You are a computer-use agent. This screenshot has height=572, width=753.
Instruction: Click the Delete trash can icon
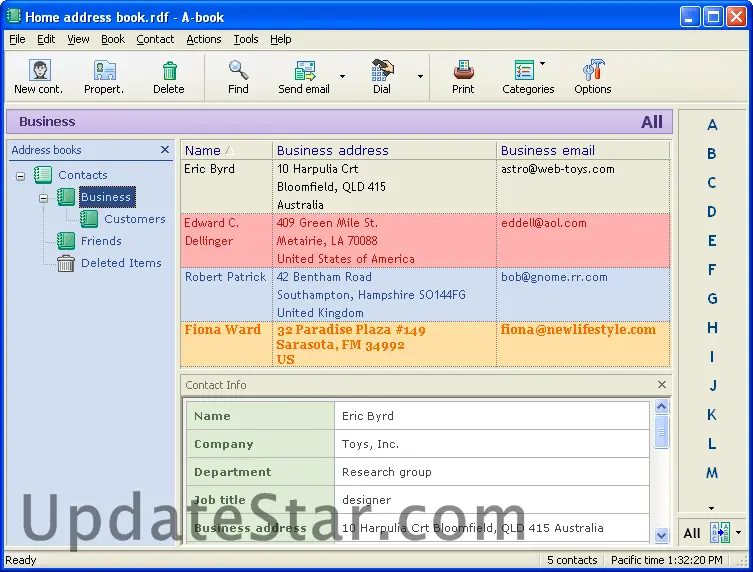(169, 71)
